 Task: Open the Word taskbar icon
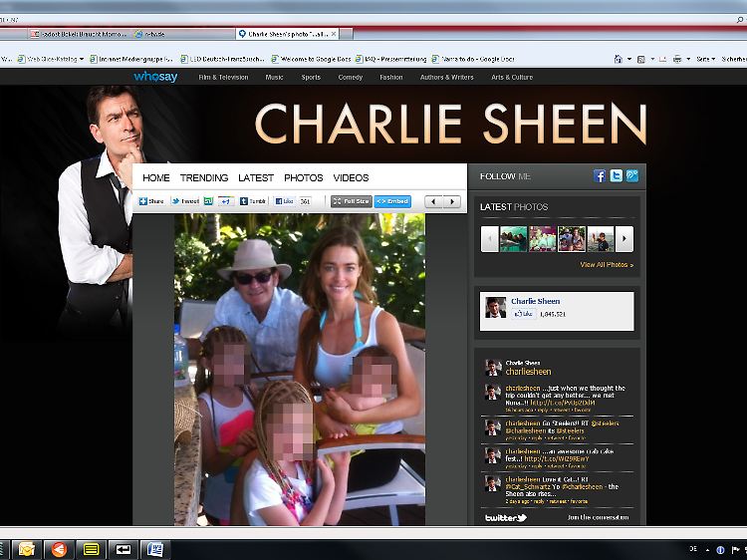[154, 549]
